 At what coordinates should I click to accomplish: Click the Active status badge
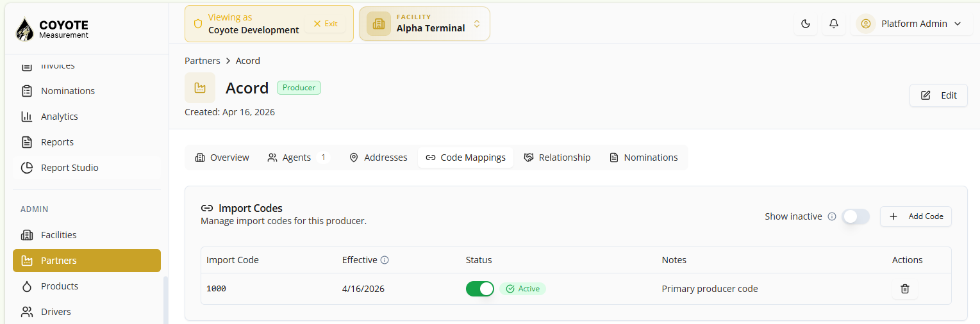522,289
